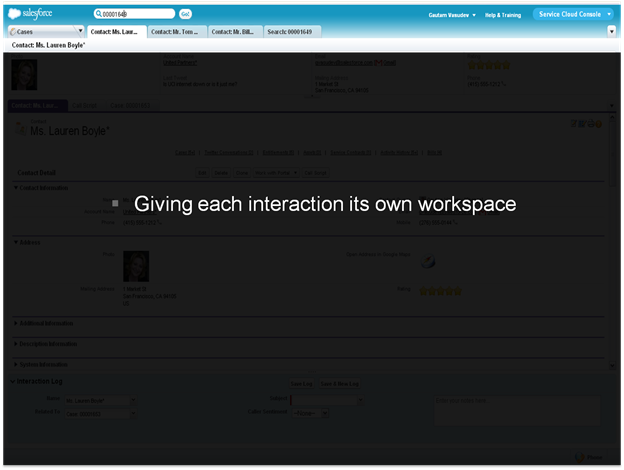Click the Rating stars in Address section
This screenshot has width=624, height=470.
pos(440,291)
